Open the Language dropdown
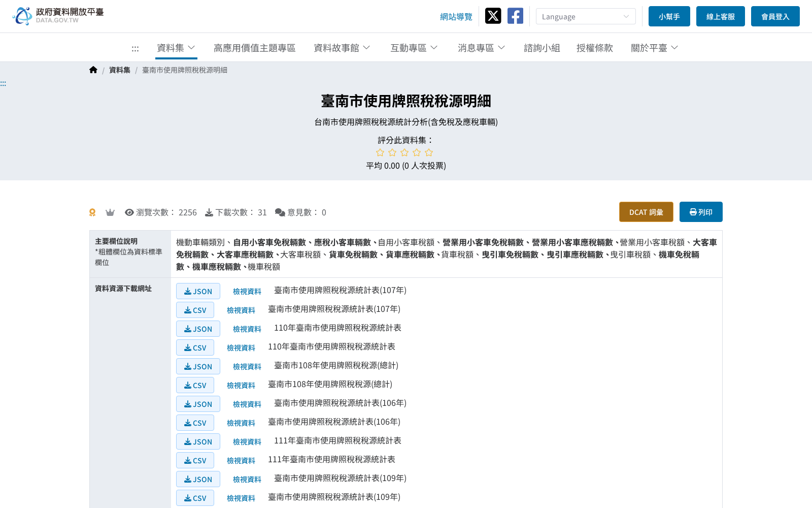This screenshot has width=812, height=508. pos(586,16)
